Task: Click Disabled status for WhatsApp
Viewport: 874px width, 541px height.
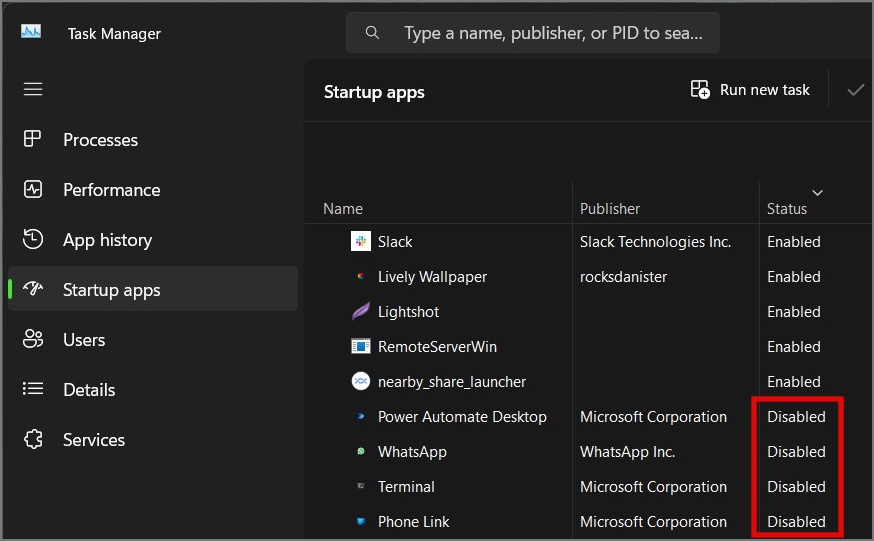Action: pos(796,452)
